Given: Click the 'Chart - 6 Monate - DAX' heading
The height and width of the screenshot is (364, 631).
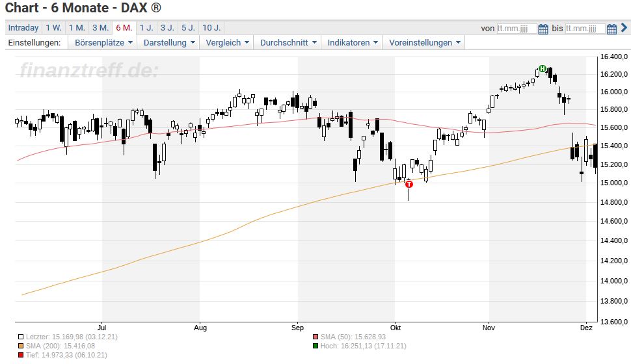Looking at the screenshot, I should (83, 8).
